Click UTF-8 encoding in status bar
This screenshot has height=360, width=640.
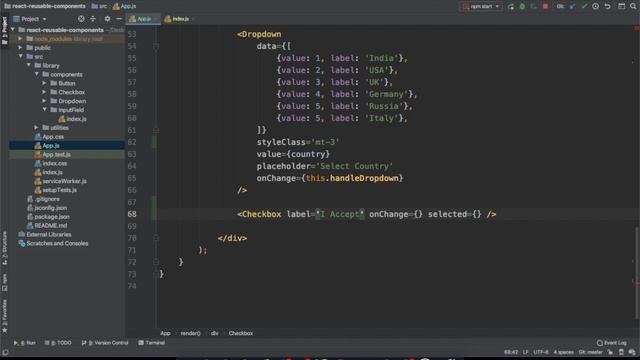tap(541, 352)
